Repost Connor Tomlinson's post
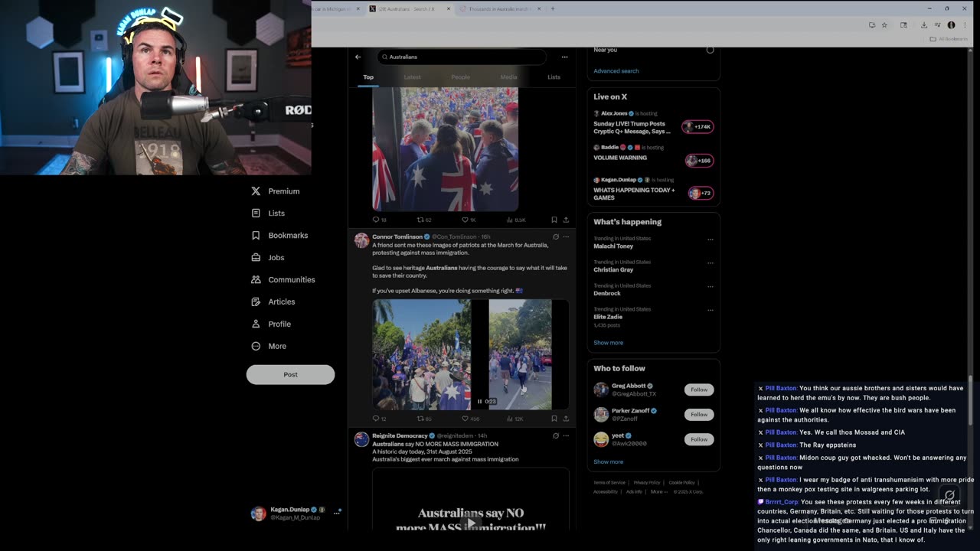Viewport: 980px width, 551px height. tap(420, 419)
